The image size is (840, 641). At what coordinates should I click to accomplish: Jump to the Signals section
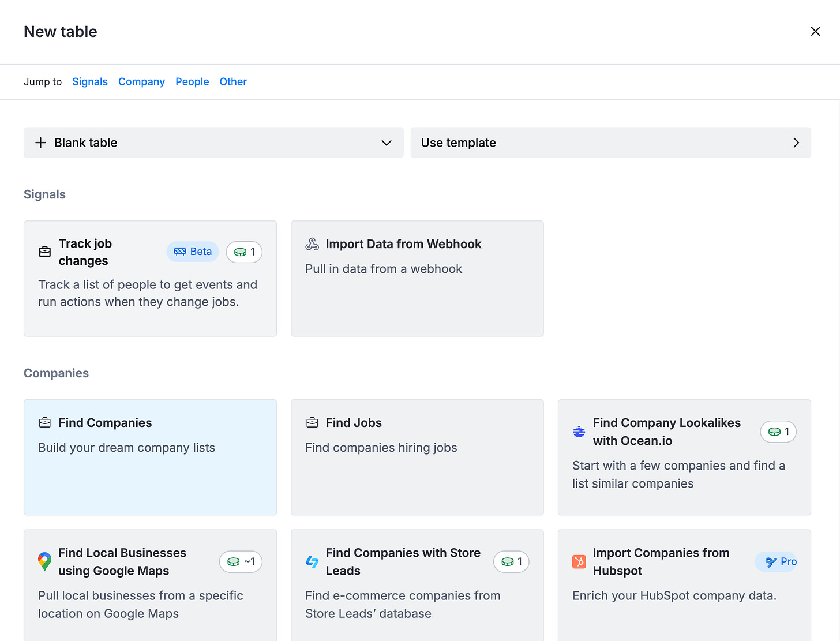(x=90, y=82)
